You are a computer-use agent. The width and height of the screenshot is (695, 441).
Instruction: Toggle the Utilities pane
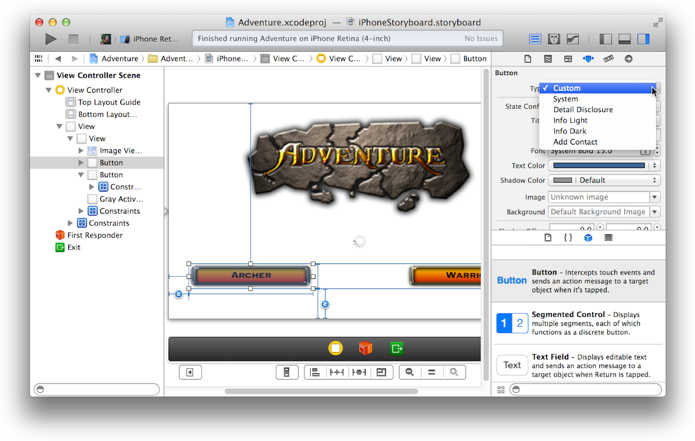tap(643, 39)
